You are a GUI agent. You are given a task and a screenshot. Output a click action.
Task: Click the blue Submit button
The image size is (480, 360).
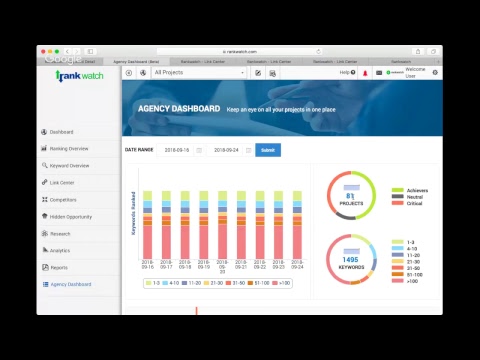point(268,150)
